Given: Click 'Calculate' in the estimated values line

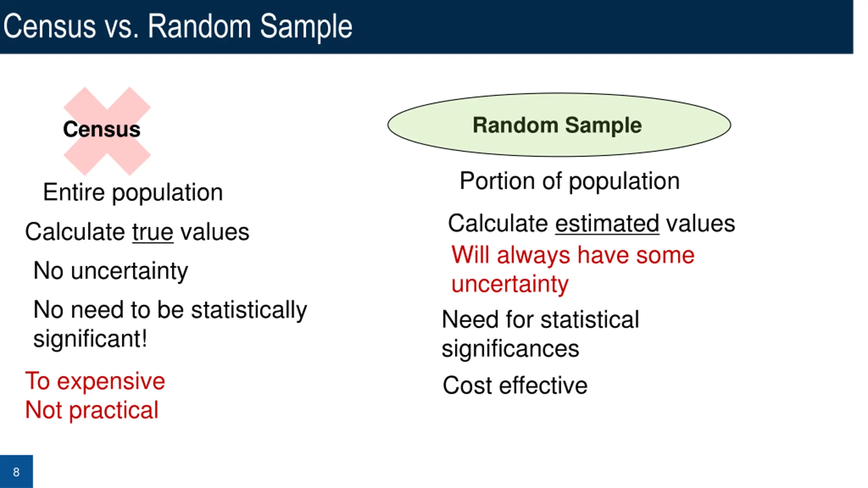Looking at the screenshot, I should [498, 223].
